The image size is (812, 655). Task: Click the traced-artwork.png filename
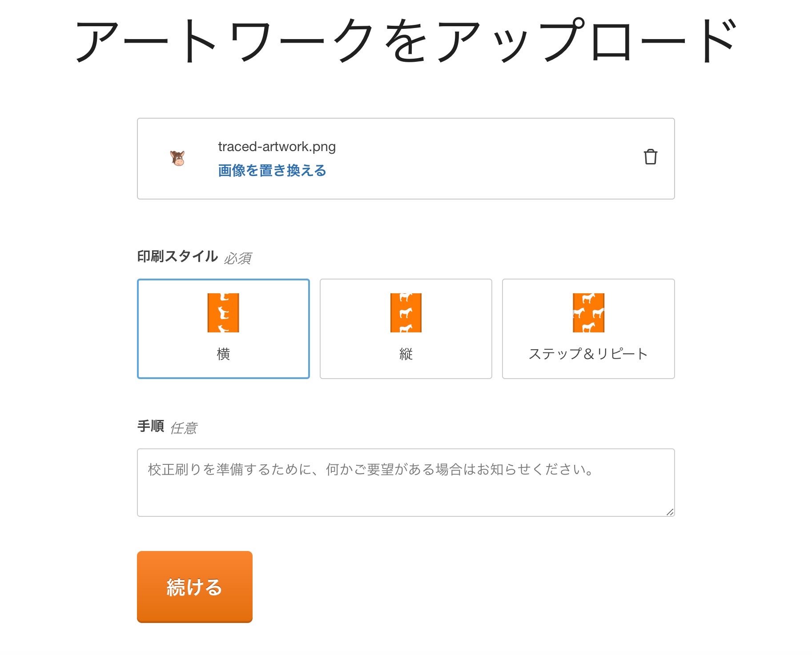tap(276, 146)
